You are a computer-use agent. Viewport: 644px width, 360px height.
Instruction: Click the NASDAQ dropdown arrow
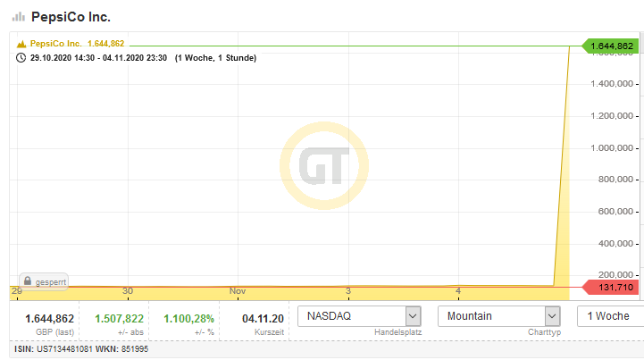point(414,316)
